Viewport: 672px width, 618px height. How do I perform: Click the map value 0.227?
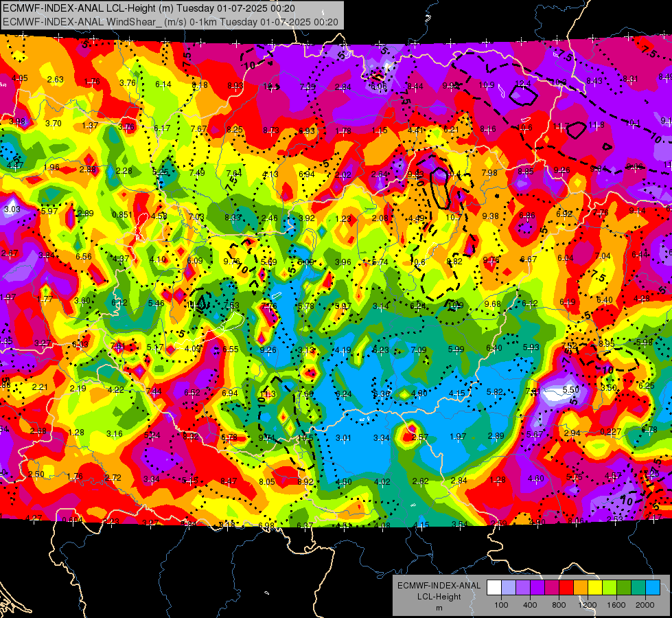tap(610, 431)
